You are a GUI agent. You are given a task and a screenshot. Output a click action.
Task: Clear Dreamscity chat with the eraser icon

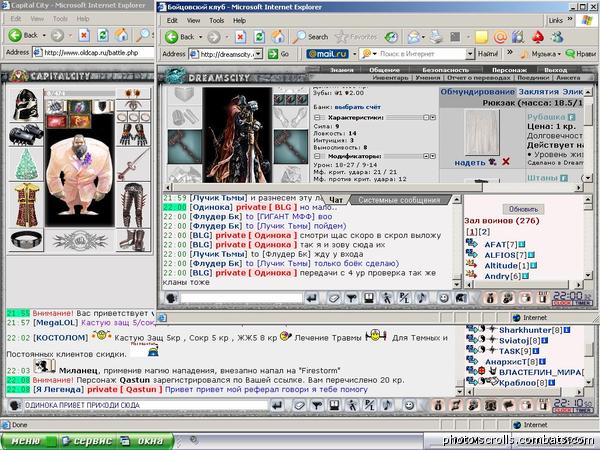click(334, 298)
